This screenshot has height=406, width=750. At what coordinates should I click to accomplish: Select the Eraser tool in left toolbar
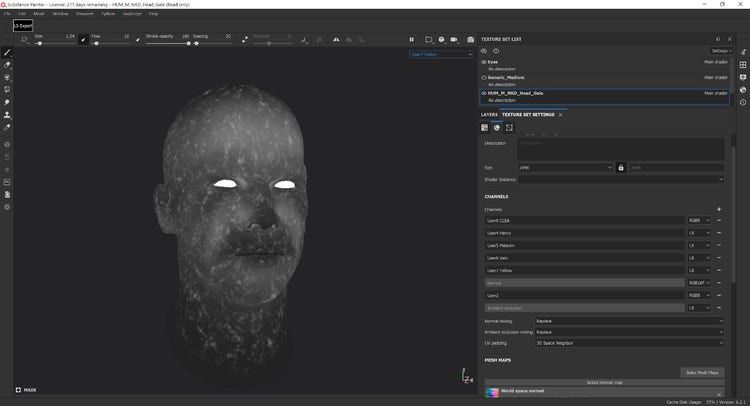click(8, 65)
